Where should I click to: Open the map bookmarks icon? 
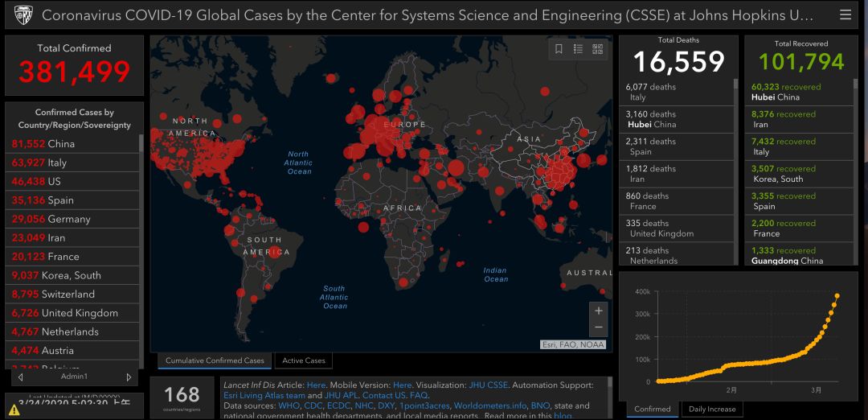tap(559, 49)
